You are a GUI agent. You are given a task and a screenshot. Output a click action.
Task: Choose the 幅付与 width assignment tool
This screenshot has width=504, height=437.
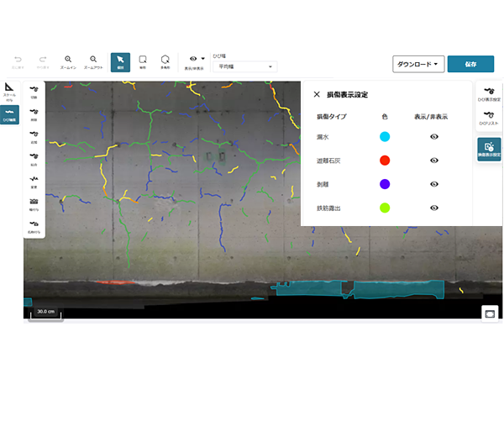pos(34,204)
